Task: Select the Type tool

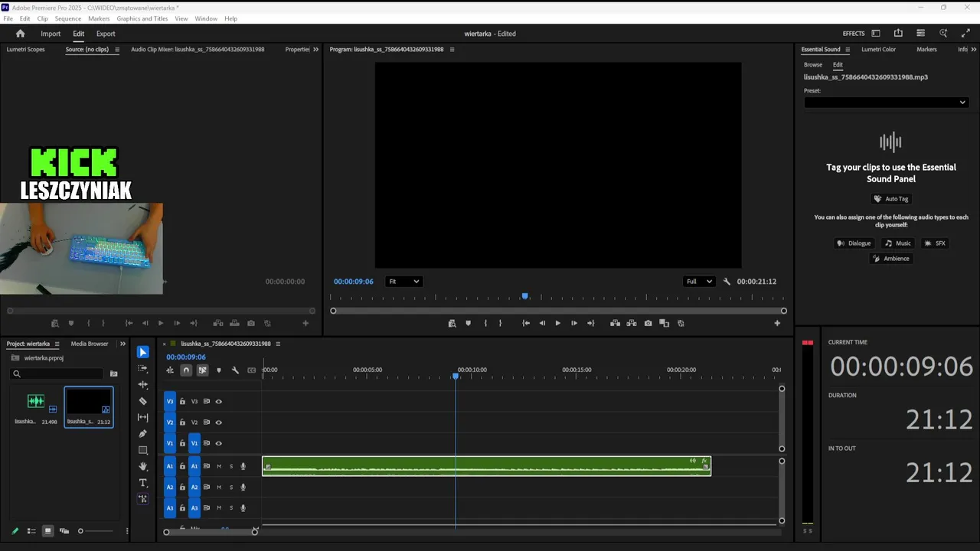Action: click(143, 483)
